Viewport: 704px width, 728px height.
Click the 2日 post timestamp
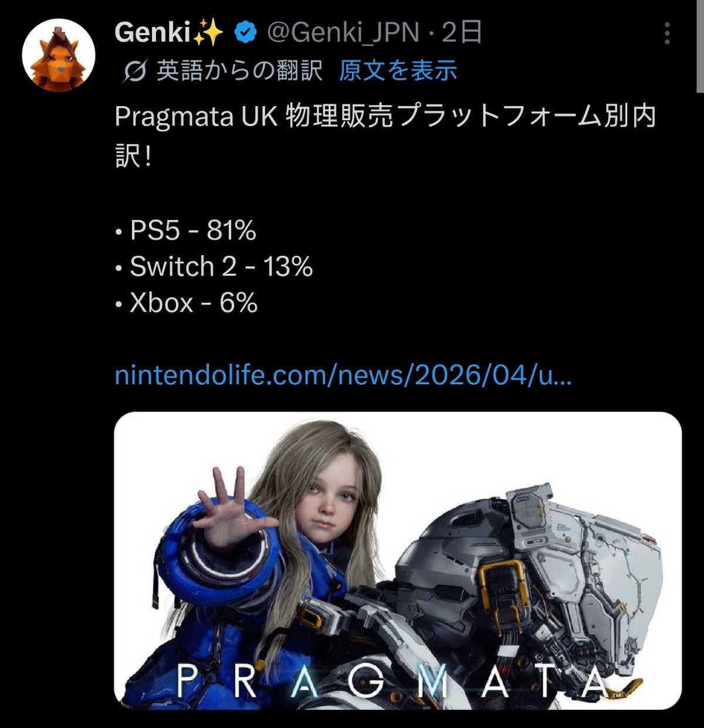tap(462, 33)
